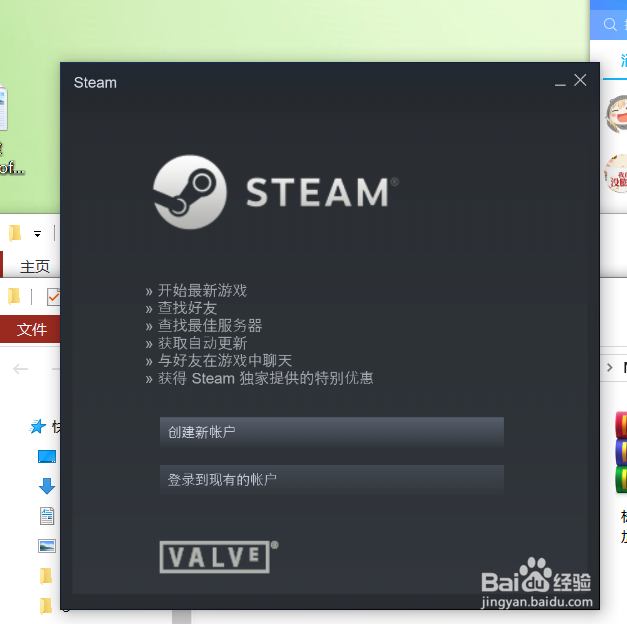Open the document file icon on the desktop
The height and width of the screenshot is (624, 627).
3,107
